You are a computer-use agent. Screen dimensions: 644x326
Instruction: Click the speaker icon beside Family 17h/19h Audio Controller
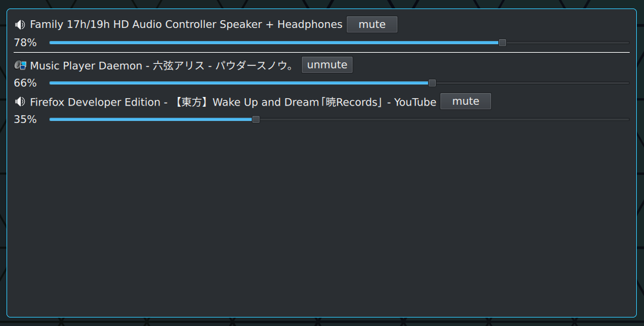click(x=20, y=25)
